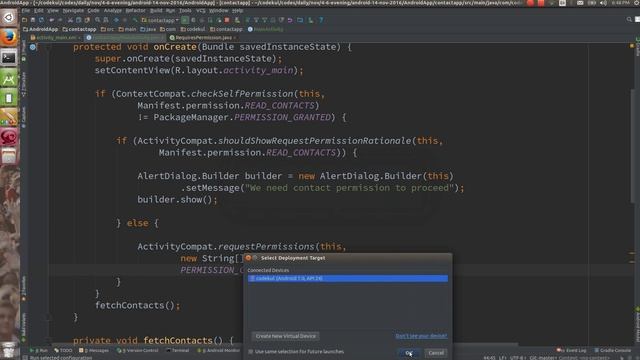Click the onCreate override gutter icon

(x=33, y=47)
